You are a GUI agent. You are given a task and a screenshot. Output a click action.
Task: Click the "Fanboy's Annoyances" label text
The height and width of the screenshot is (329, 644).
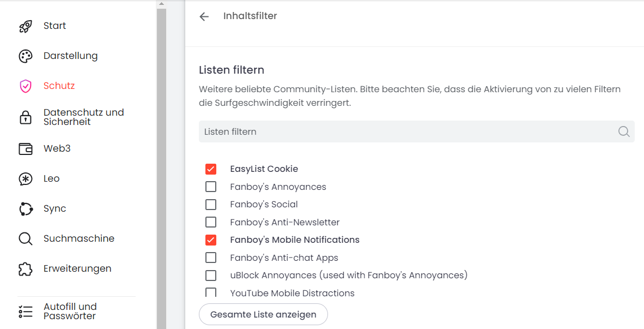point(278,187)
